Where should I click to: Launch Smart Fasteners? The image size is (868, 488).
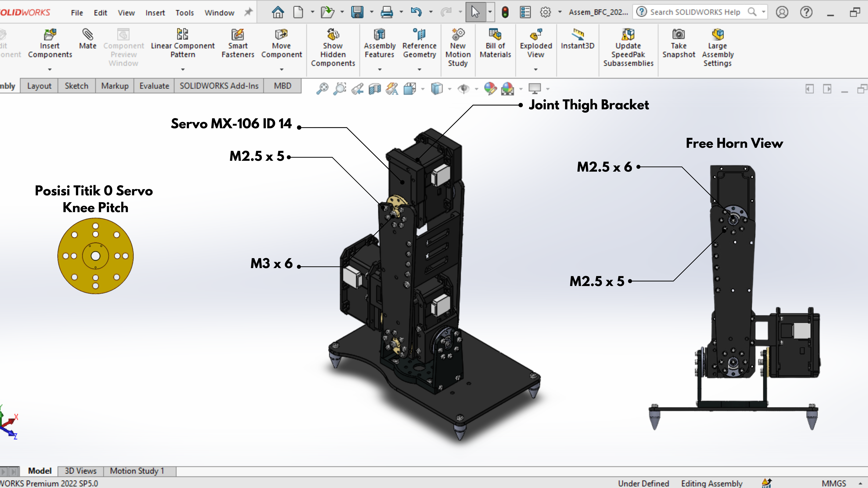coord(238,43)
